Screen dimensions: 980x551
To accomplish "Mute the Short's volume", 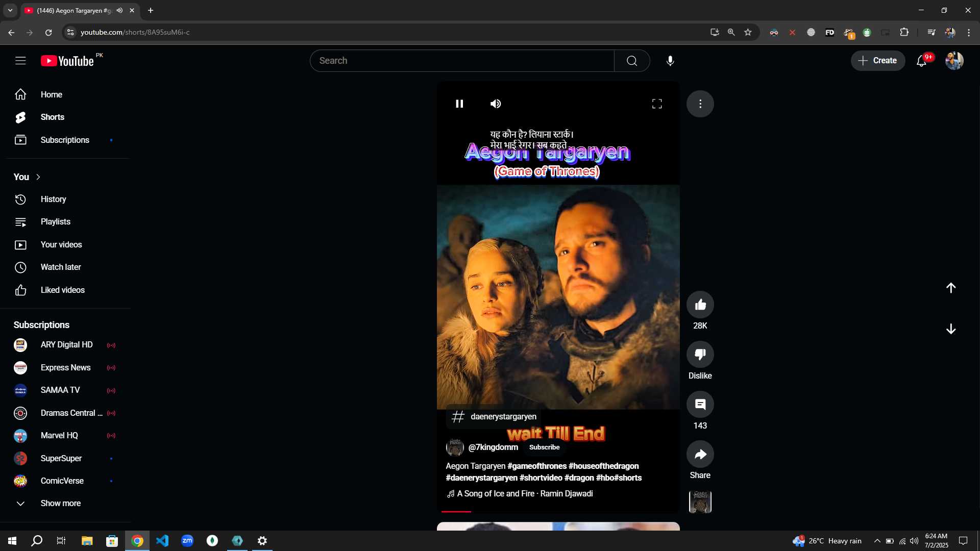I will pyautogui.click(x=496, y=104).
